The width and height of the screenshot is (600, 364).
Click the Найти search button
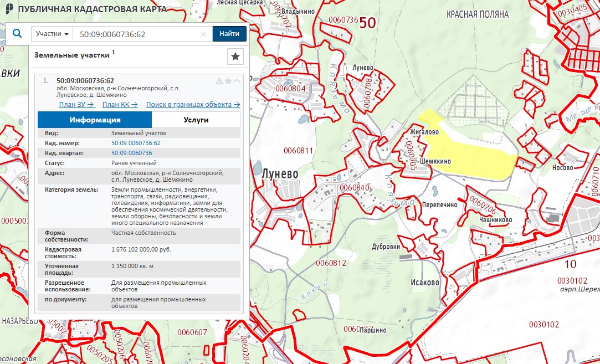(x=229, y=34)
